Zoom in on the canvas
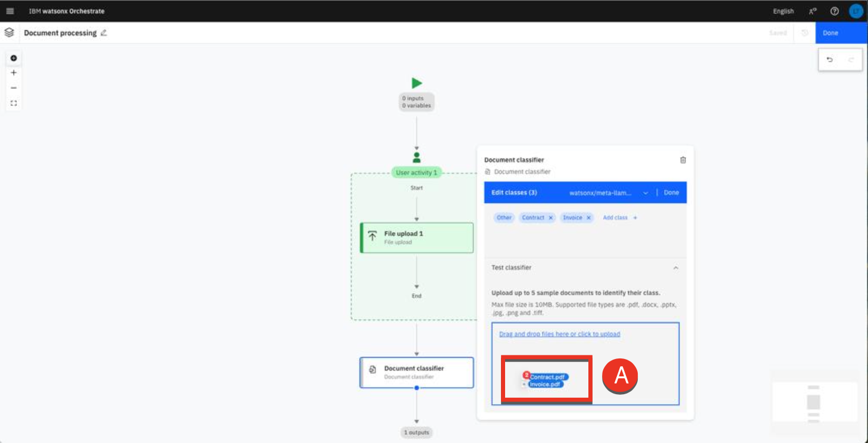This screenshot has width=868, height=443. 14,73
